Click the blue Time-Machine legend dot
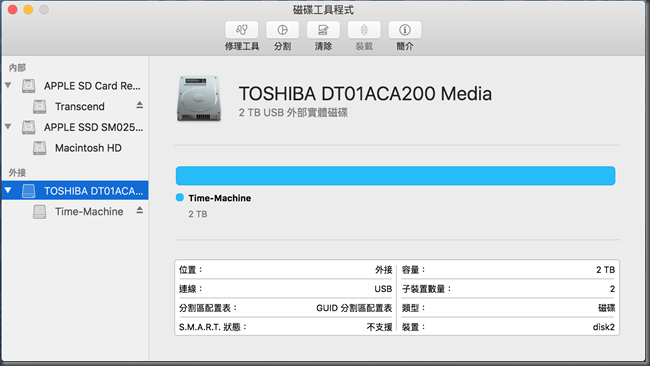Screen dimensions: 650x366 pyautogui.click(x=179, y=198)
